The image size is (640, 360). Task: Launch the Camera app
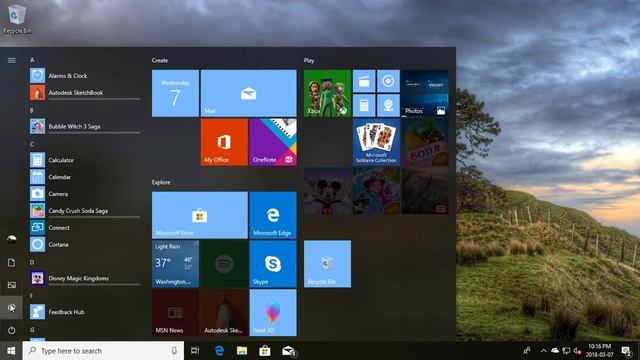pyautogui.click(x=84, y=194)
